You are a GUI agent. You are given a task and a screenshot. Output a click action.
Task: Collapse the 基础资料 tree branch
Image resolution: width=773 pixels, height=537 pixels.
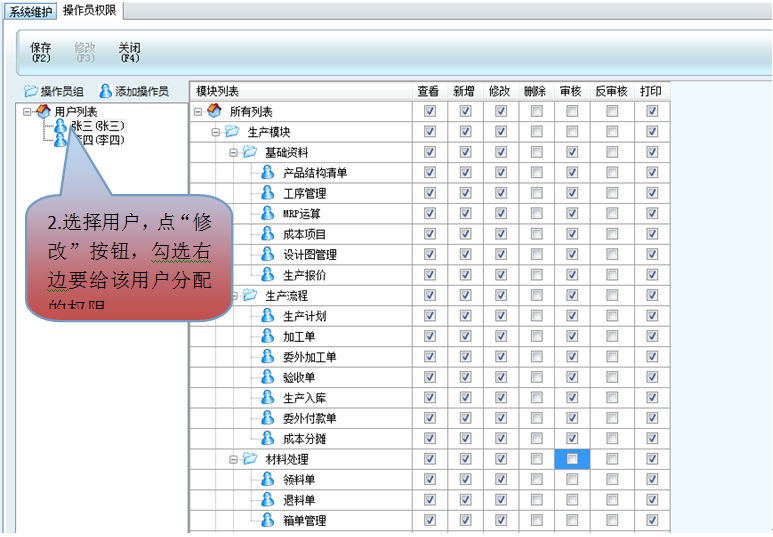233,152
